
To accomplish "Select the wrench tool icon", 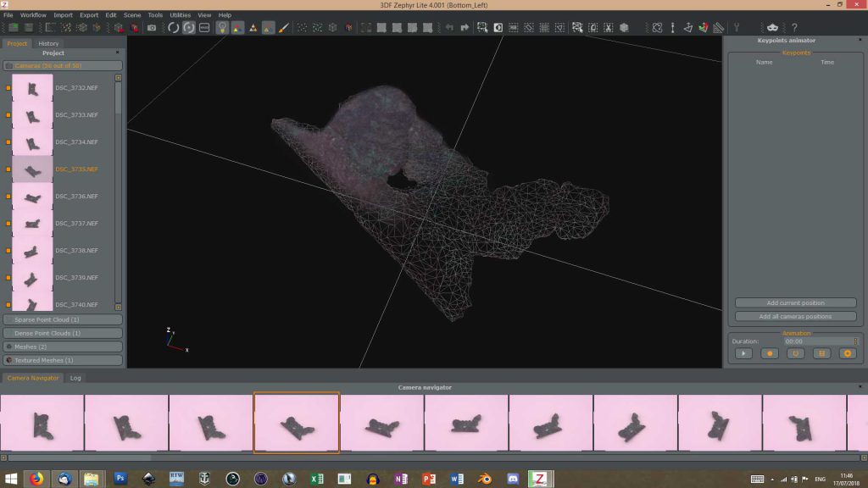I will 737,28.
